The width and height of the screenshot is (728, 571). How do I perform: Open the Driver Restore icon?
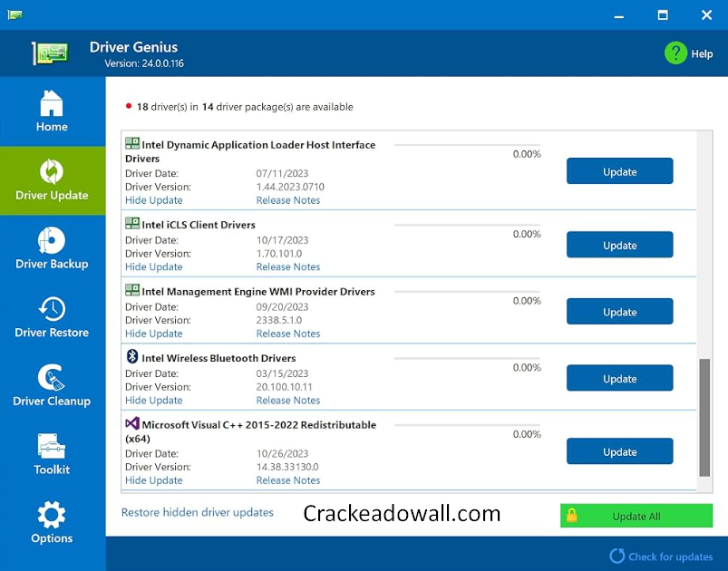point(52,309)
